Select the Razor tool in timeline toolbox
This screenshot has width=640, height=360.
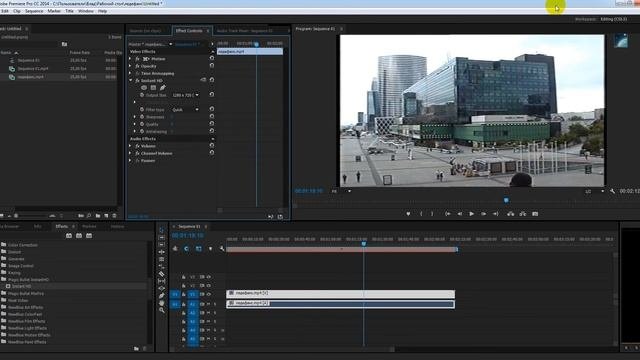162,274
